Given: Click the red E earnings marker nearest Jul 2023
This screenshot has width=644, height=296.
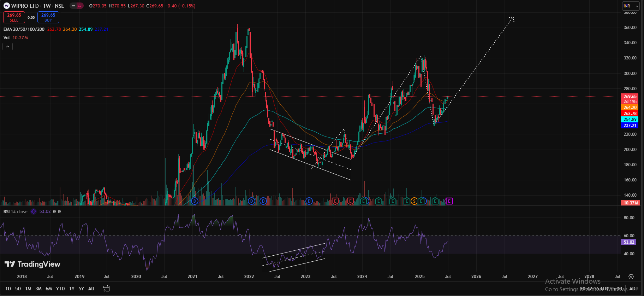Looking at the screenshot, I should click(335, 201).
